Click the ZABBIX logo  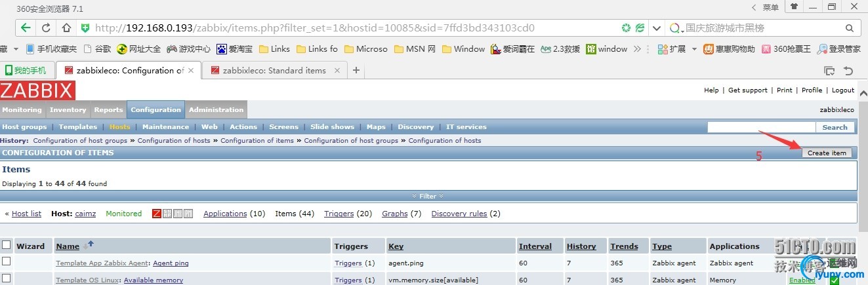37,90
